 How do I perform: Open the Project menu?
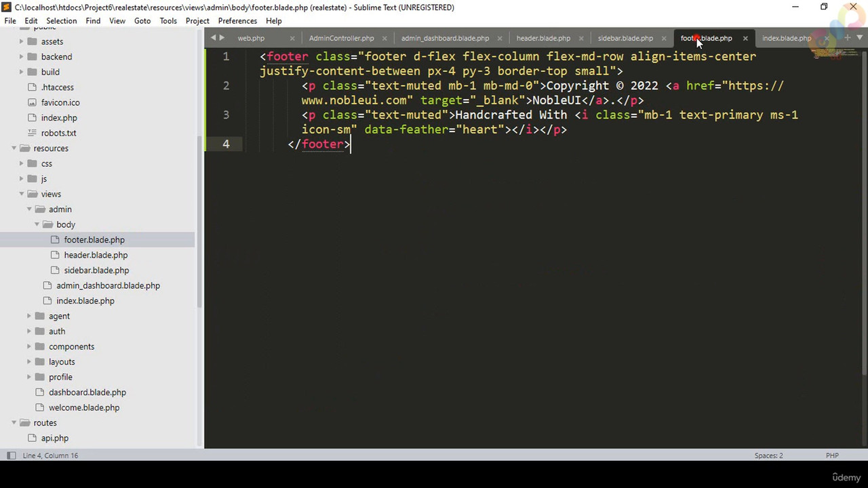tap(197, 21)
